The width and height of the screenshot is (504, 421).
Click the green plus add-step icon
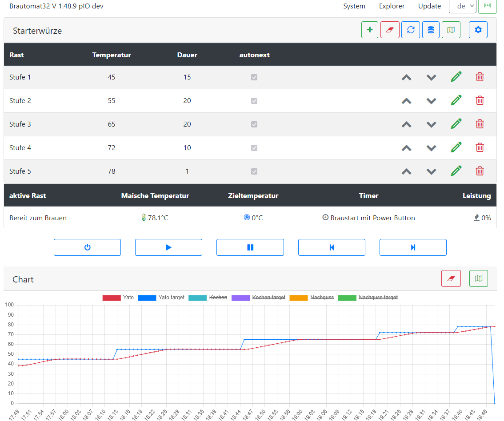[x=369, y=30]
